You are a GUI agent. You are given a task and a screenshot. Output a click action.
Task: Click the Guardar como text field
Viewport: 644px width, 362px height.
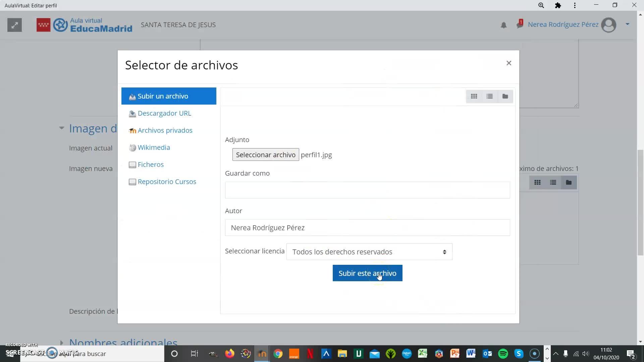pos(367,190)
